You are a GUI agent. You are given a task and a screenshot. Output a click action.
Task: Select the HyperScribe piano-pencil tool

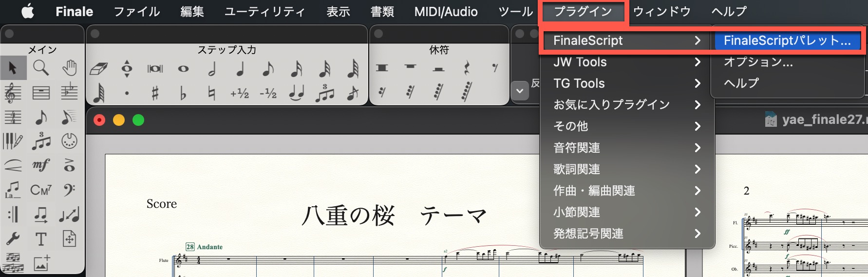[13, 141]
